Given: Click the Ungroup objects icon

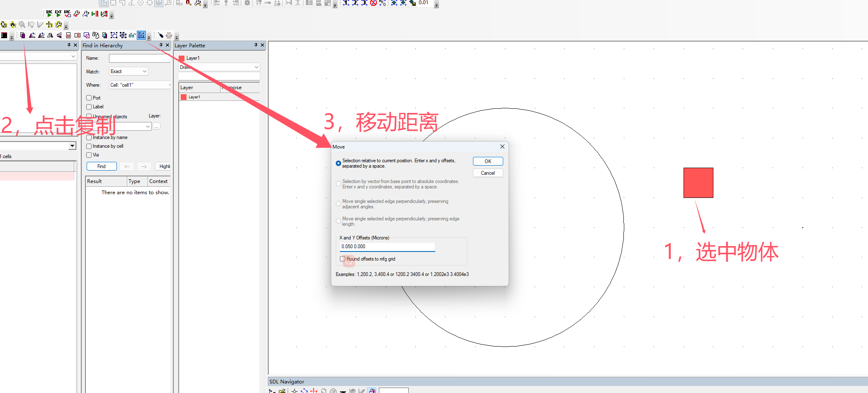Looking at the screenshot, I should (x=123, y=35).
